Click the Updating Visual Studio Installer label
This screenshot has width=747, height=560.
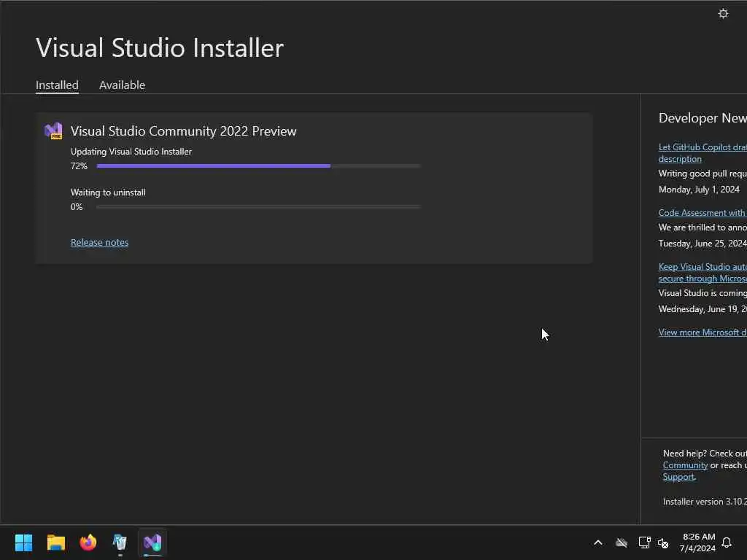(x=131, y=152)
